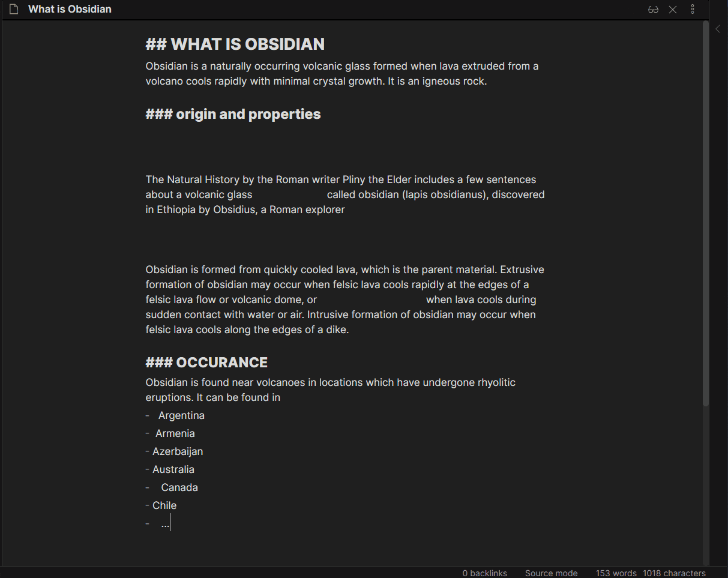The width and height of the screenshot is (728, 578).
Task: Click the note title What is Obsidian
Action: point(70,9)
